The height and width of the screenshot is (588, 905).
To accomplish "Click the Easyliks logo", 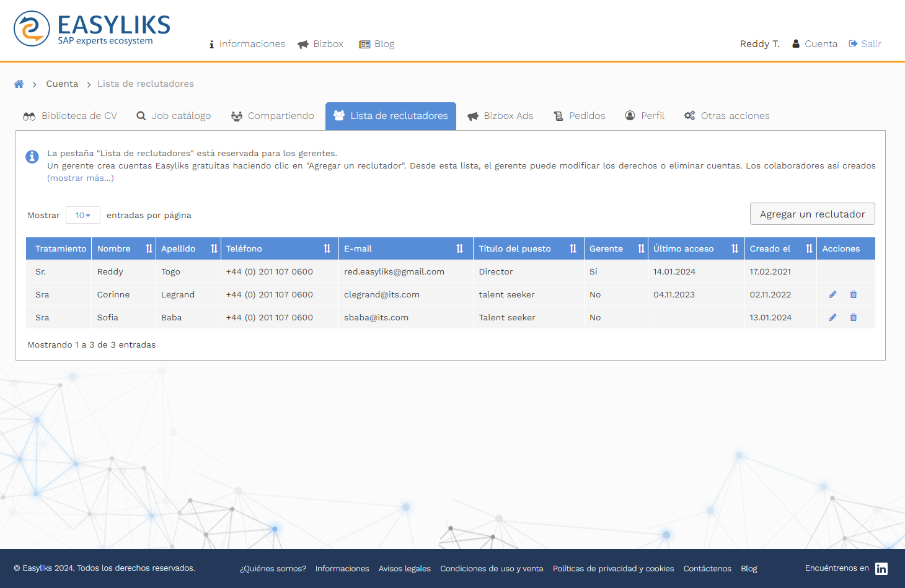I will (92, 29).
